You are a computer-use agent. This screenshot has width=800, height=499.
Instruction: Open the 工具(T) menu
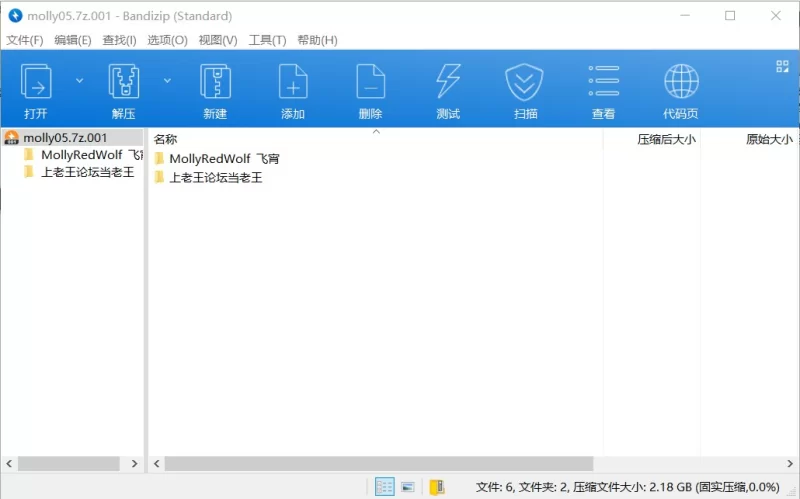point(267,40)
